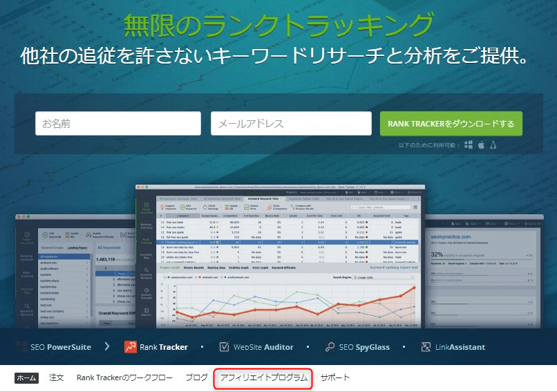Image resolution: width=557 pixels, height=392 pixels.
Task: Go to the ホーム tab
Action: [26, 377]
